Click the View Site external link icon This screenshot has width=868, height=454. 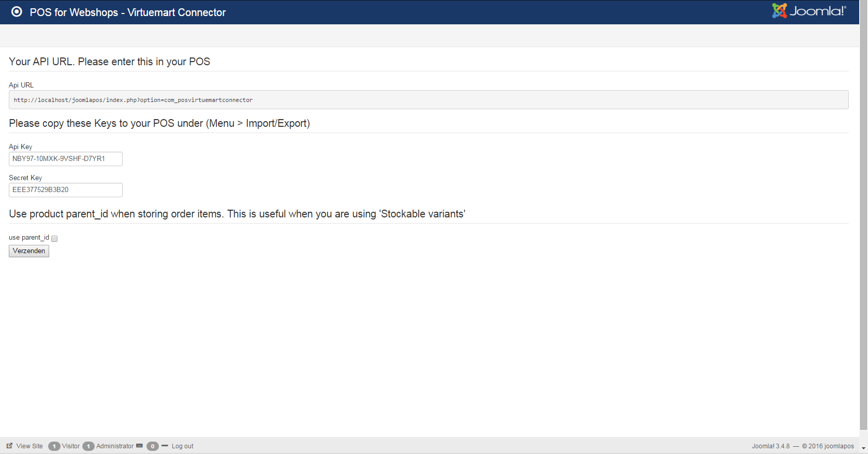(9, 446)
